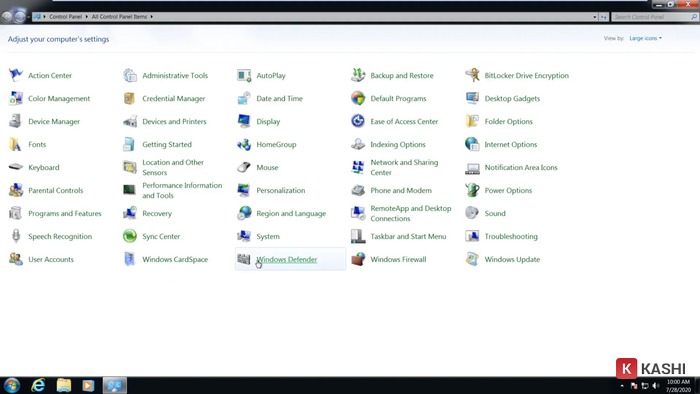700x394 pixels.
Task: Open the Sync Center link
Action: click(161, 236)
